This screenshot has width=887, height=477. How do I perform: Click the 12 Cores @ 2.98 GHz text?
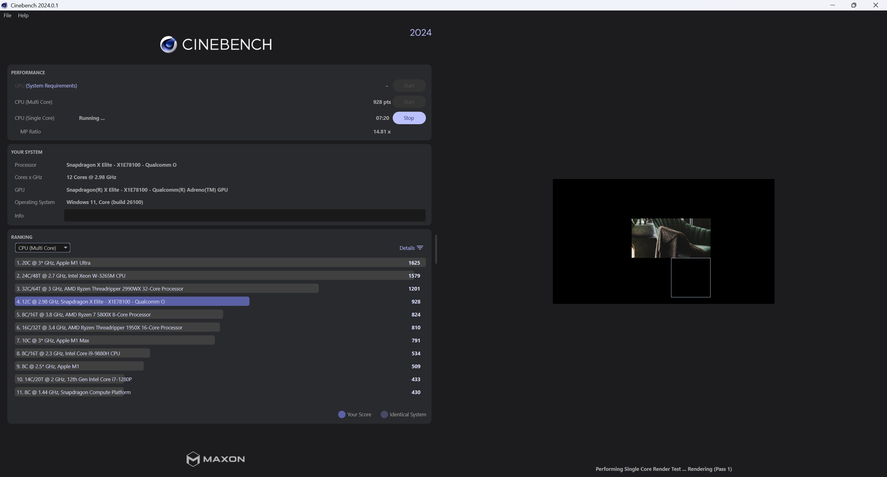(x=92, y=178)
